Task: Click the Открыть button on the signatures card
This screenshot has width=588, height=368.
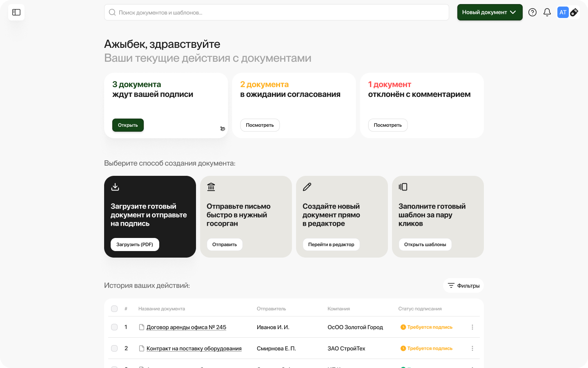Action: (128, 125)
